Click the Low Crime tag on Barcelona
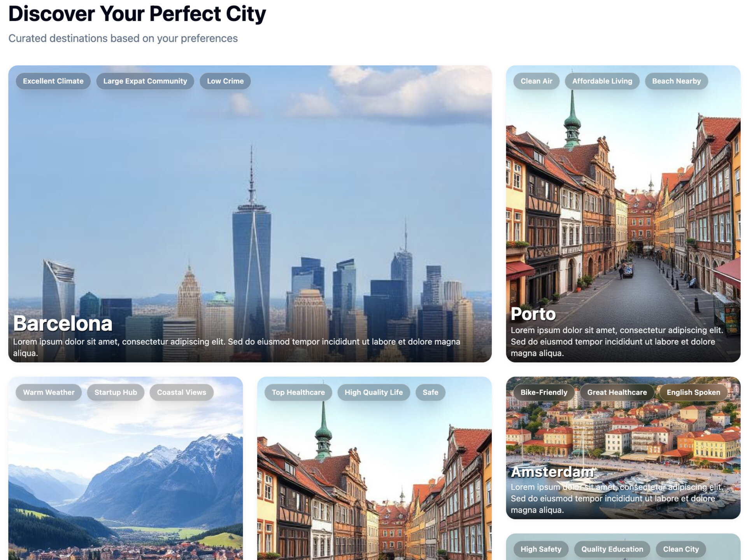This screenshot has width=747, height=560. (225, 81)
